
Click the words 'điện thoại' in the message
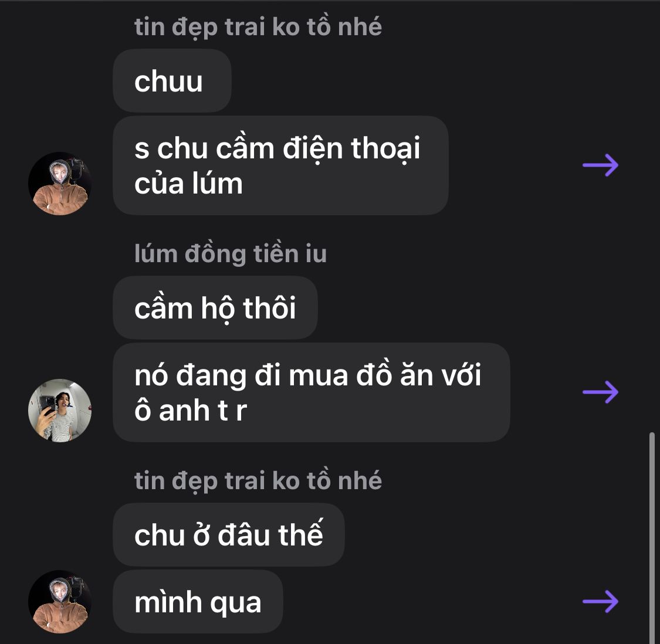pos(351,148)
